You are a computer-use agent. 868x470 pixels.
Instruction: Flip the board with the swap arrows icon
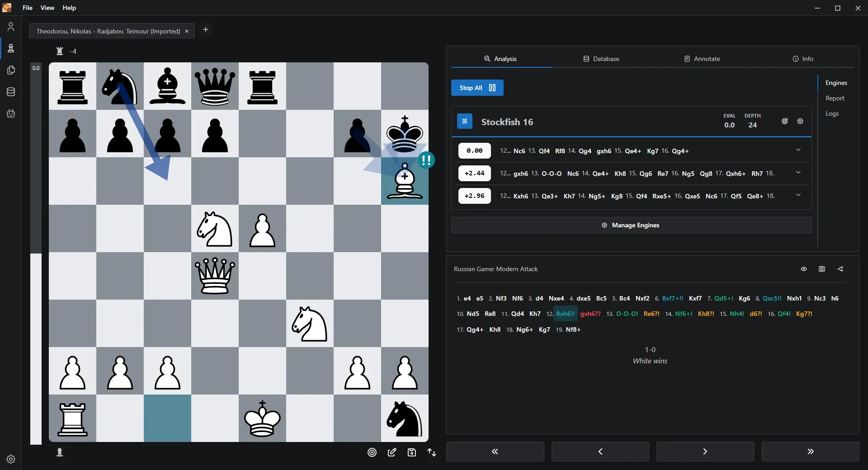point(432,452)
